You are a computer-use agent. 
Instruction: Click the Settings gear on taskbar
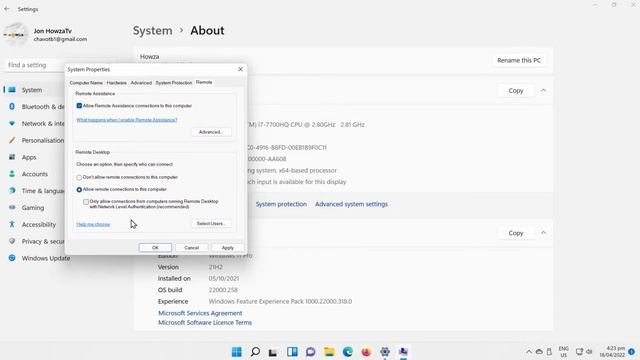(384, 351)
